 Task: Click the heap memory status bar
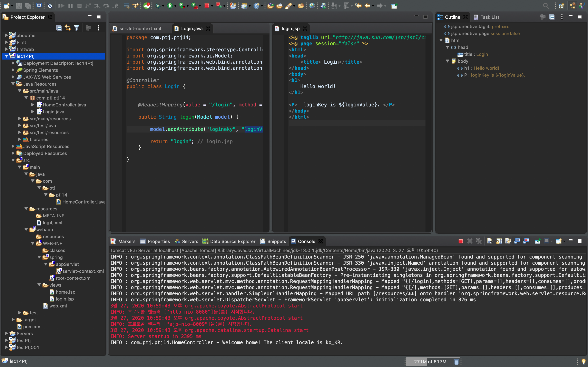tap(430, 362)
